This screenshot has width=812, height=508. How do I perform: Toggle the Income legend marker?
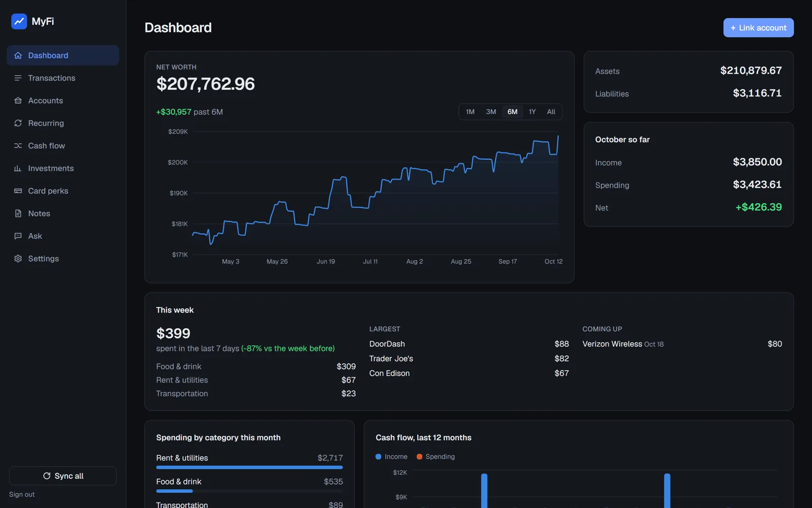pos(378,457)
